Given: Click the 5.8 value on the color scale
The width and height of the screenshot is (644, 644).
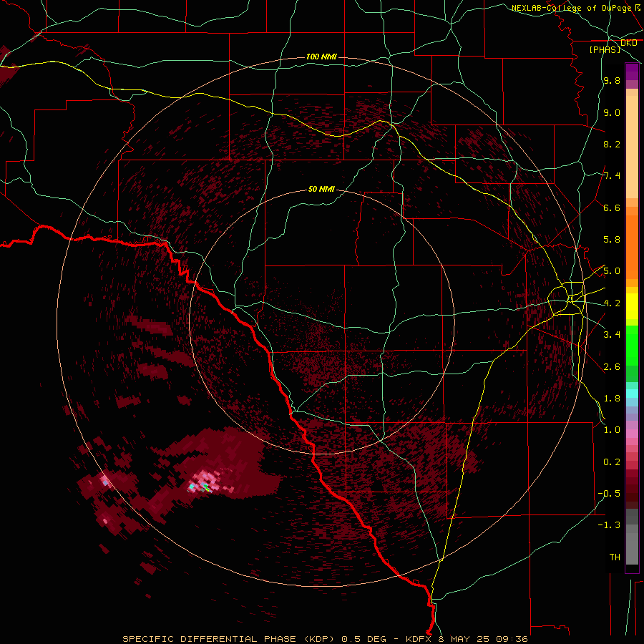Looking at the screenshot, I should [x=612, y=240].
